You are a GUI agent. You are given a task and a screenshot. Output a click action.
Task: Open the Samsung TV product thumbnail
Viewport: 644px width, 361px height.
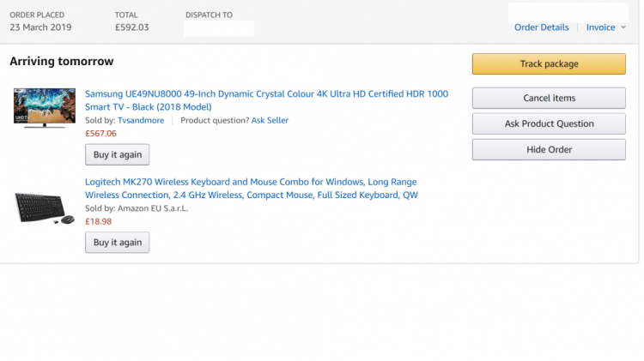click(45, 108)
